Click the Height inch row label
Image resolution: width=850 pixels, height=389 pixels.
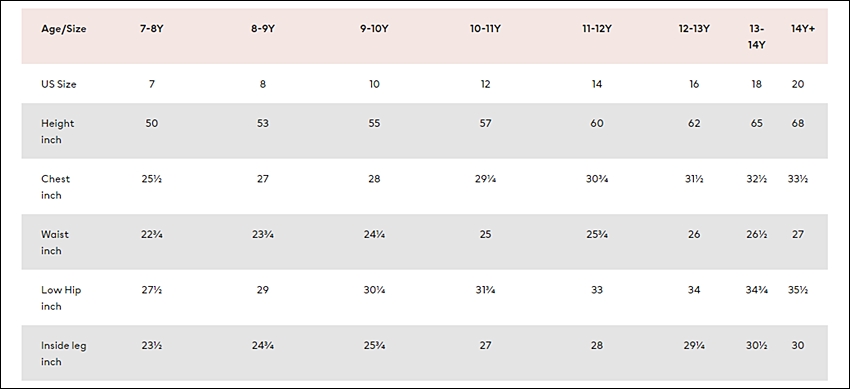(57, 131)
